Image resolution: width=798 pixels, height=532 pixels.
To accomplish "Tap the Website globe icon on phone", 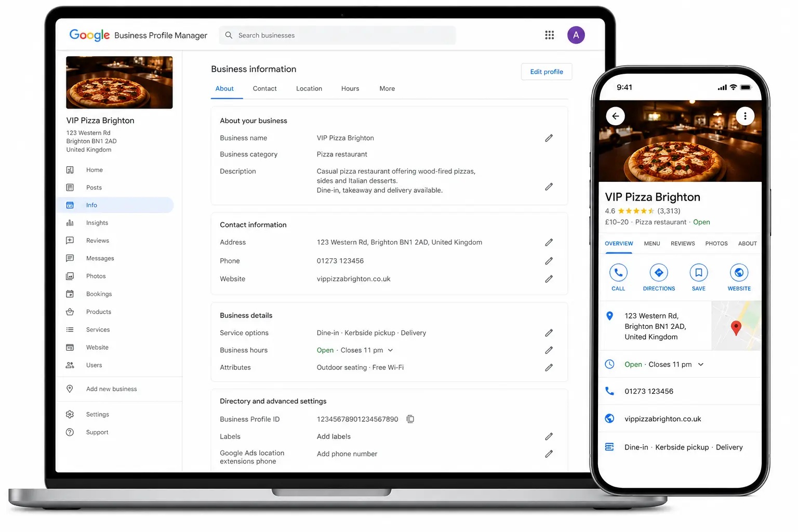I will [x=739, y=273].
